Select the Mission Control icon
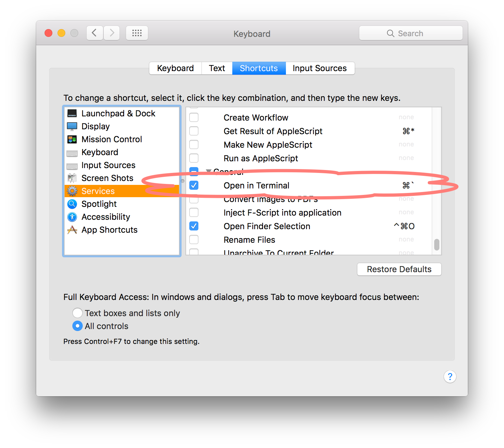The width and height of the screenshot is (504, 448). click(72, 139)
